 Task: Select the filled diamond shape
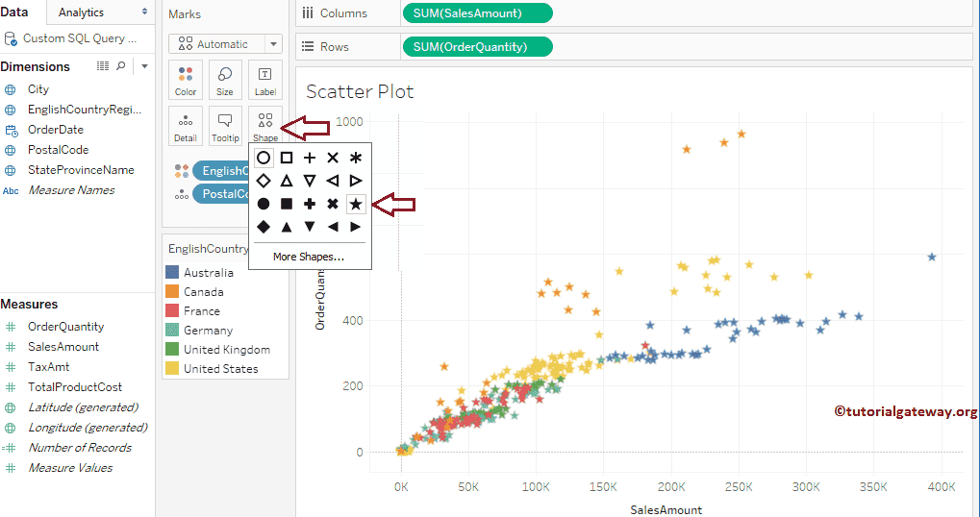(264, 227)
